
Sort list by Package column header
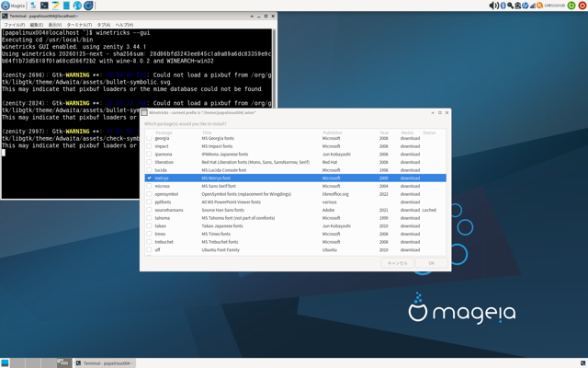[x=164, y=132]
